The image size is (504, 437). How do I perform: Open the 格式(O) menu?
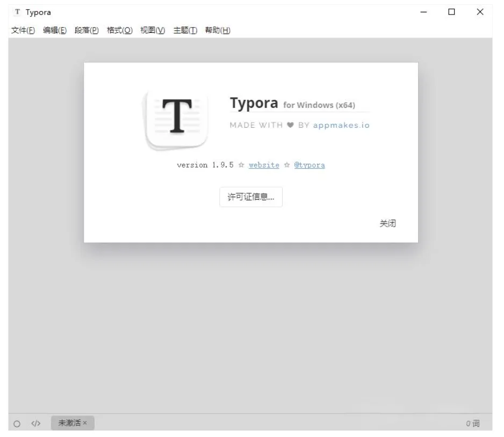tap(120, 30)
